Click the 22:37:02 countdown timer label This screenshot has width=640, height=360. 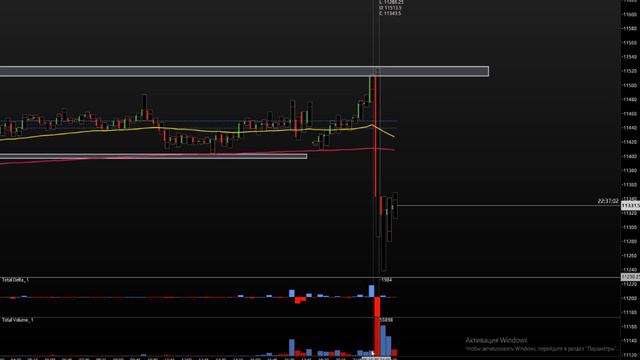608,201
